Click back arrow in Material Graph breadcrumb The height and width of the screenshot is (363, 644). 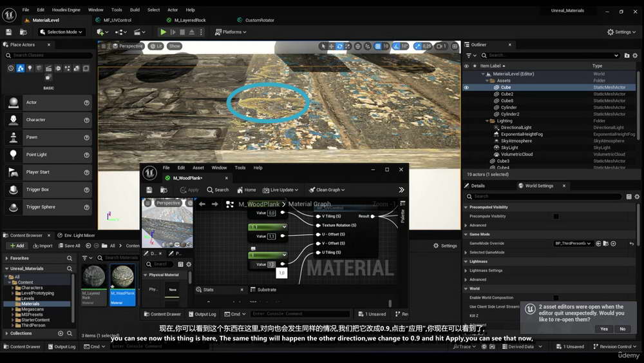click(202, 204)
